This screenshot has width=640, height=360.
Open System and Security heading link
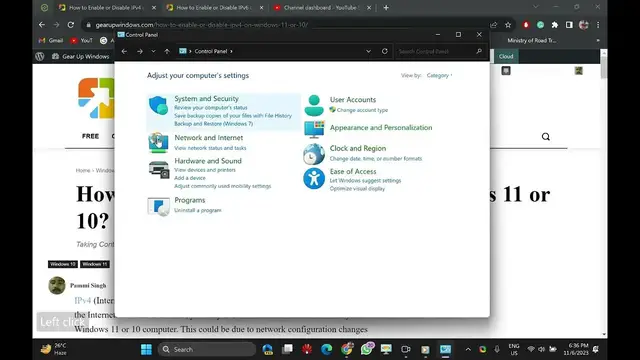click(207, 99)
